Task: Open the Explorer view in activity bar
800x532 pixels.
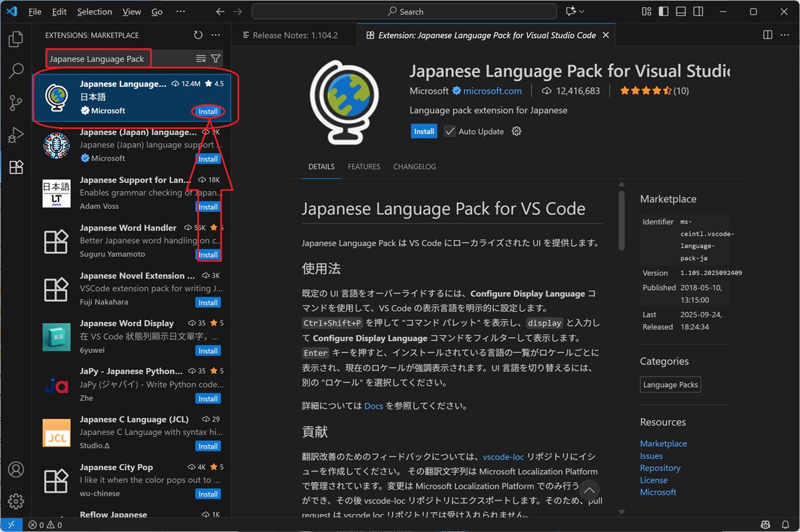Action: point(16,39)
